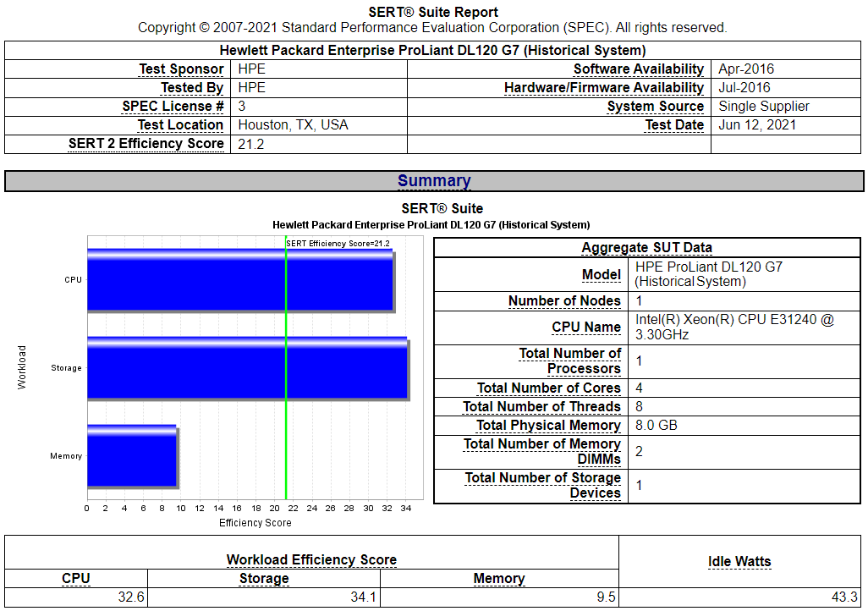Select the Jul-2016 hardware availability value
The width and height of the screenshot is (868, 611).
point(744,87)
